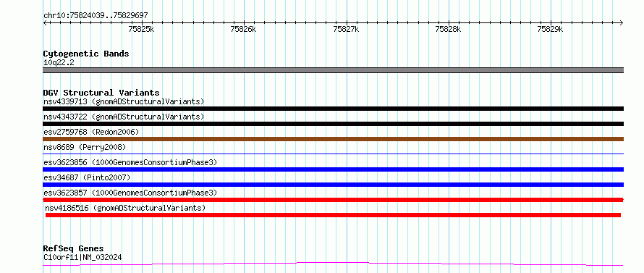Viewport: 644px width, 273px height.
Task: Select the blue bar under esv3623856
Action: tap(333, 169)
